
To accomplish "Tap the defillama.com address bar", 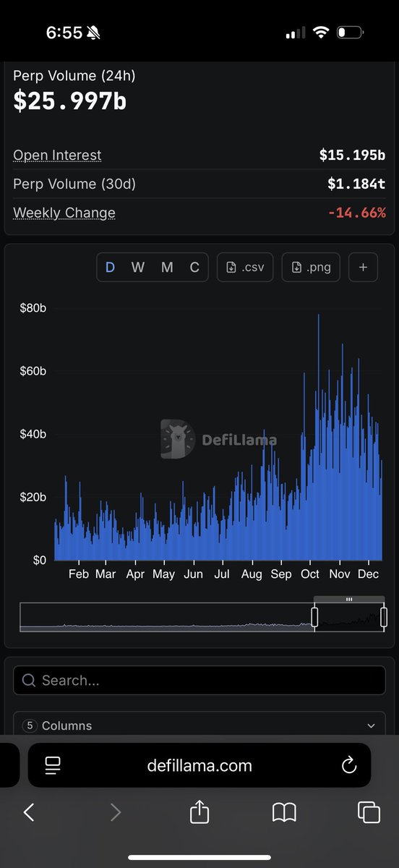I will (x=199, y=765).
